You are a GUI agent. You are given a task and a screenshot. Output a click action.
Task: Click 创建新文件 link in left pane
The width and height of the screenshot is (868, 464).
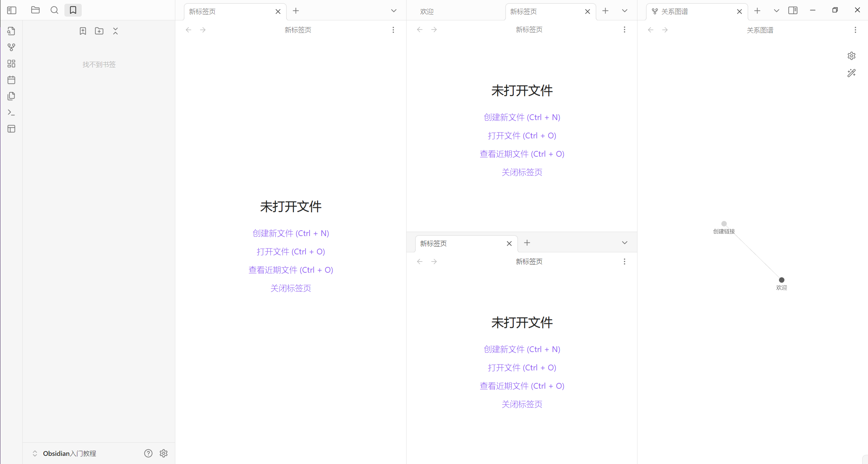pyautogui.click(x=291, y=233)
